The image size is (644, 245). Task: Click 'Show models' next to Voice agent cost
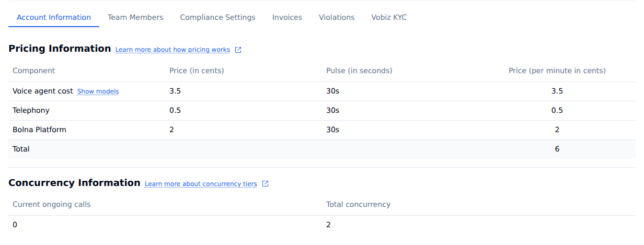pyautogui.click(x=98, y=91)
